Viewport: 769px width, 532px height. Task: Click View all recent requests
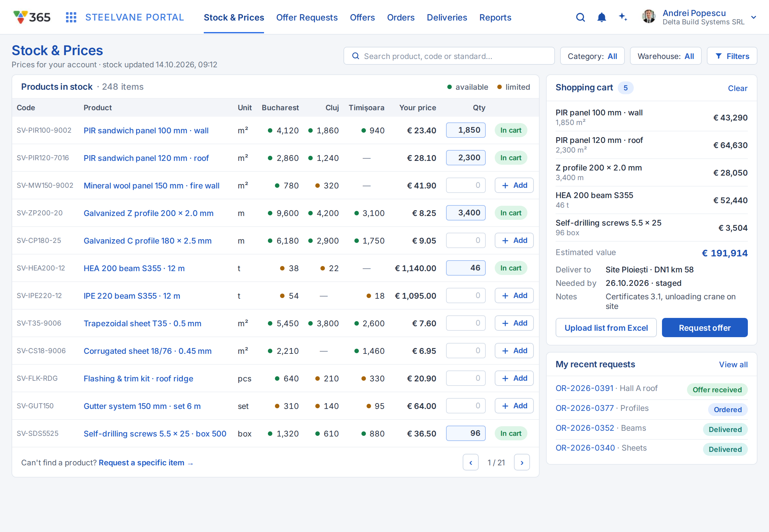click(733, 364)
